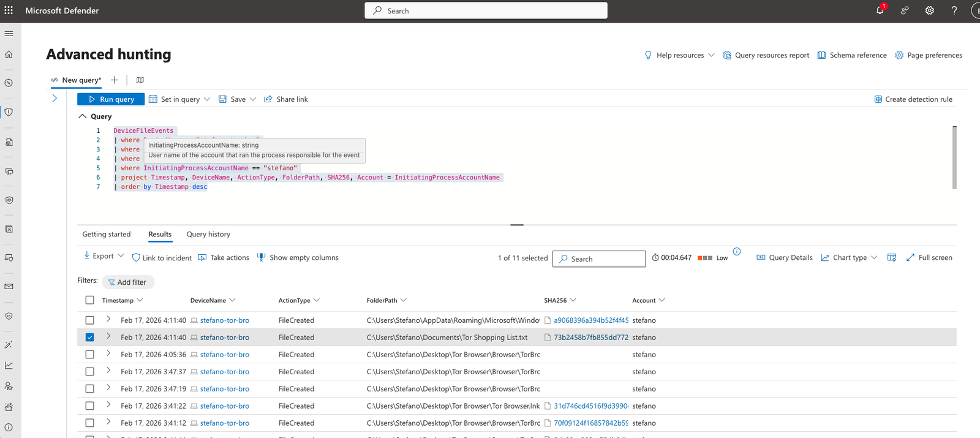Open the Settings gear icon

tap(929, 10)
